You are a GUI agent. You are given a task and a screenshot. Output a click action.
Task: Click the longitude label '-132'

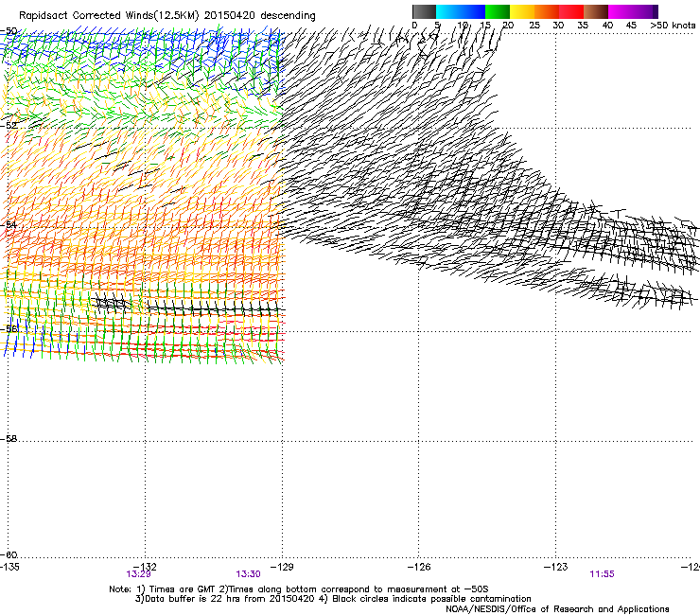click(x=145, y=567)
